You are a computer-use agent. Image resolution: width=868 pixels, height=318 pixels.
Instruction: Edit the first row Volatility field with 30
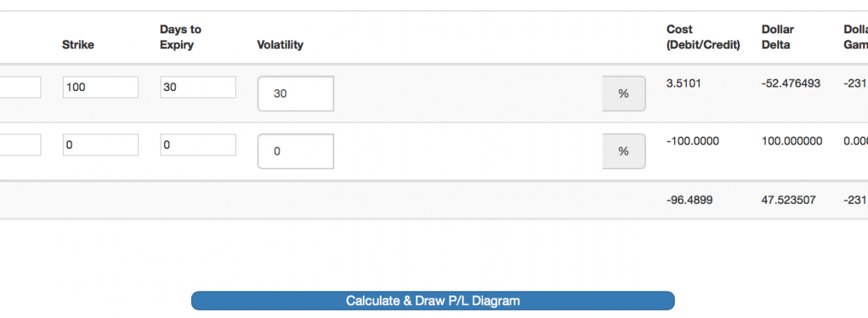295,94
